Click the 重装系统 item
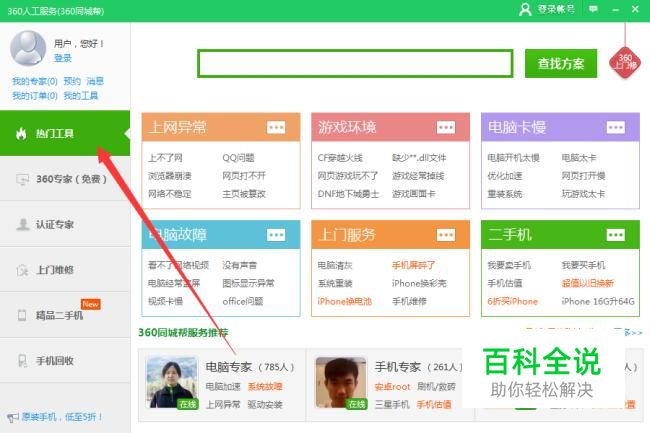This screenshot has width=650, height=433. pos(504,194)
